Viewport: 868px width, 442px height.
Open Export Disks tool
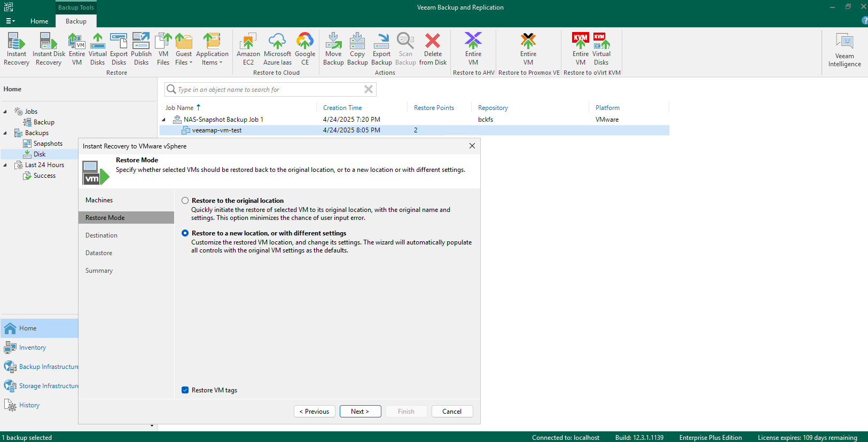[x=119, y=49]
